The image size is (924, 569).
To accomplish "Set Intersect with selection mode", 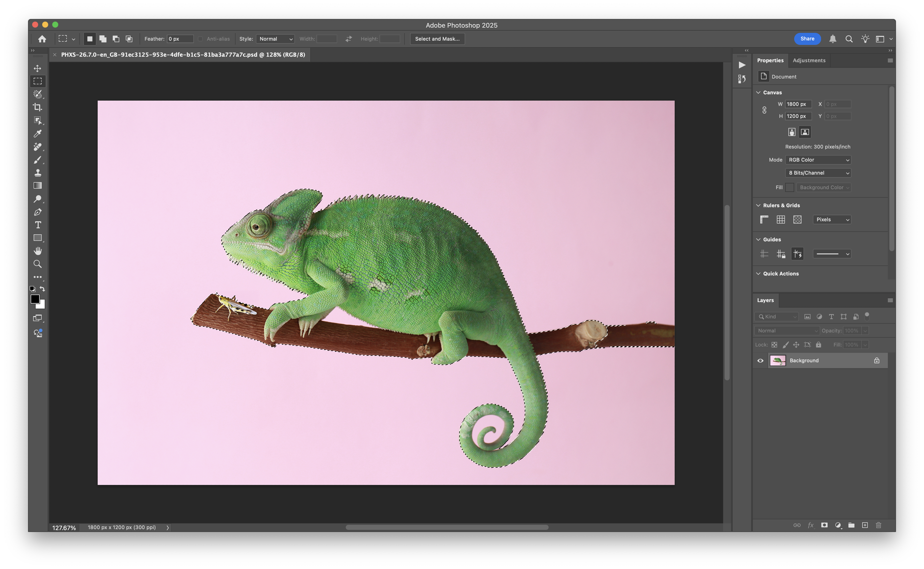I will tap(129, 39).
